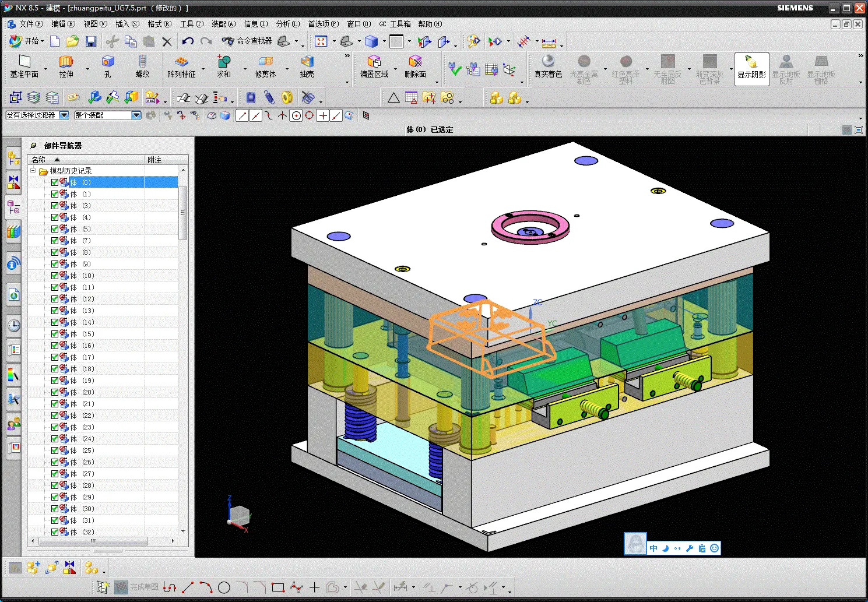The image size is (868, 602).
Task: Collapse the 模型历史记录 tree node
Action: 33,171
